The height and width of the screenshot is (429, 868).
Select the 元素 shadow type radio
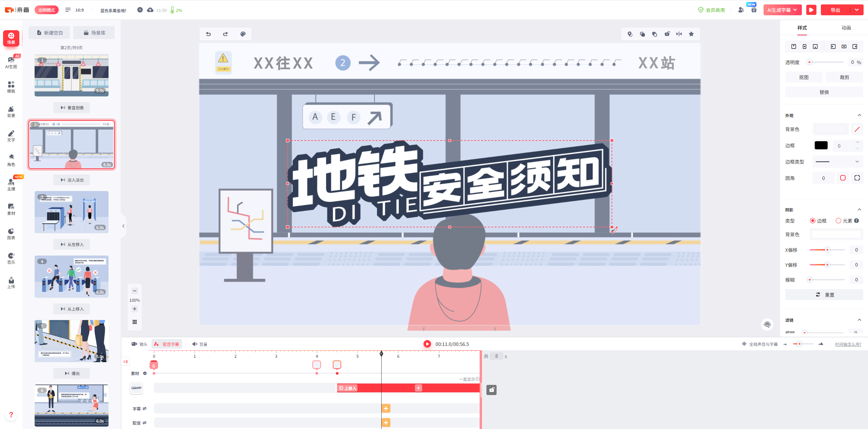(x=838, y=221)
